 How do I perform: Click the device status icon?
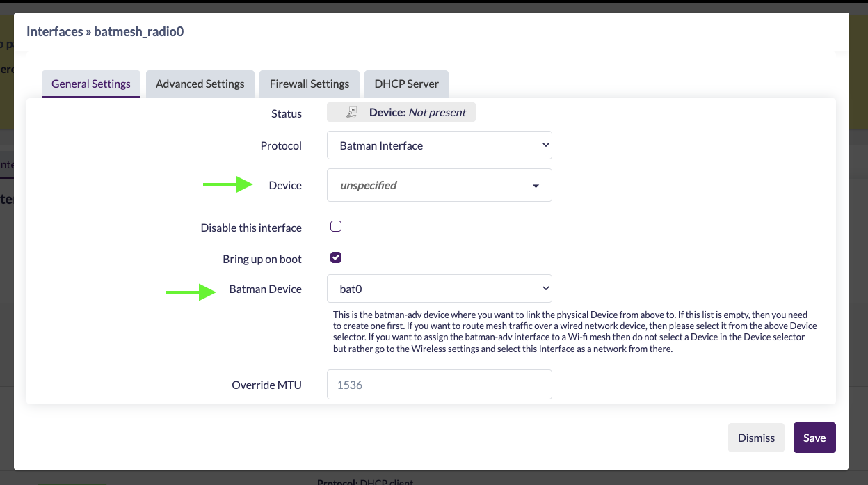352,112
